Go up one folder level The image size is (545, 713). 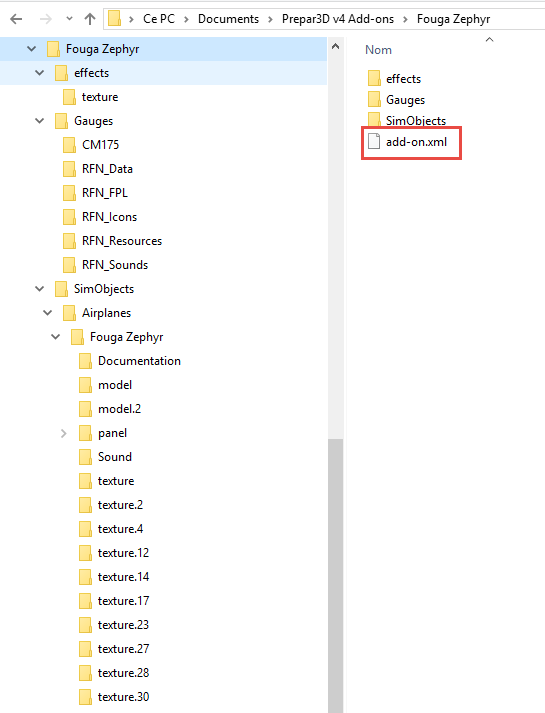point(90,19)
